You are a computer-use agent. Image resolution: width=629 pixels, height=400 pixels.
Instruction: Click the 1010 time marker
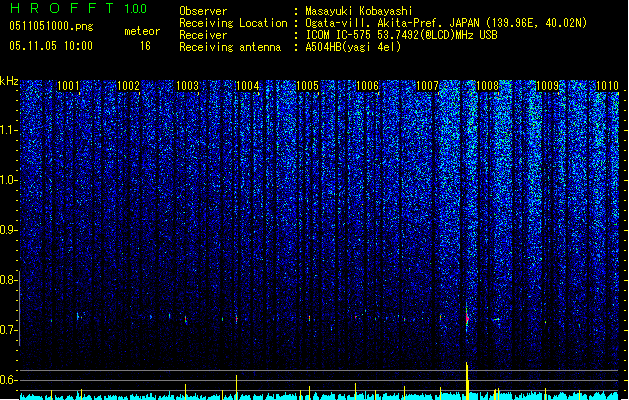(x=607, y=85)
